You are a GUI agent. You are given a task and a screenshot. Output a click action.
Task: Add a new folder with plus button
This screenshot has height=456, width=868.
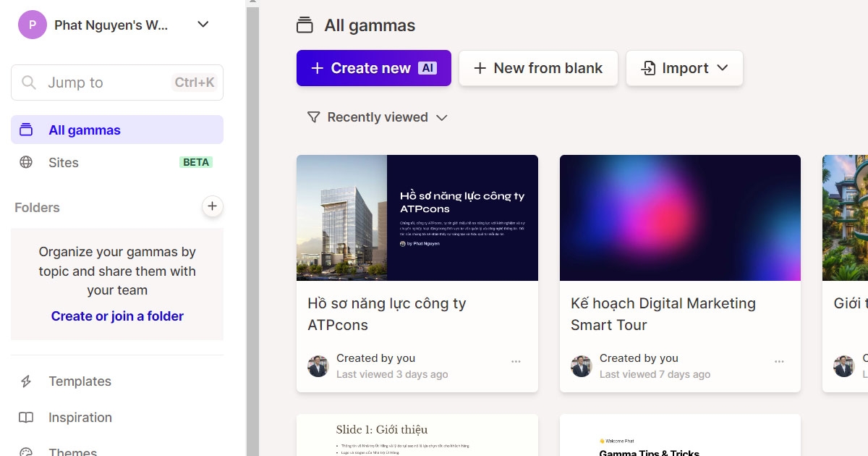click(212, 207)
